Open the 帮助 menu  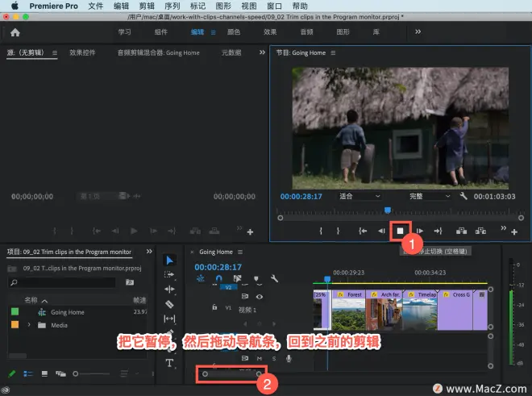pos(300,6)
